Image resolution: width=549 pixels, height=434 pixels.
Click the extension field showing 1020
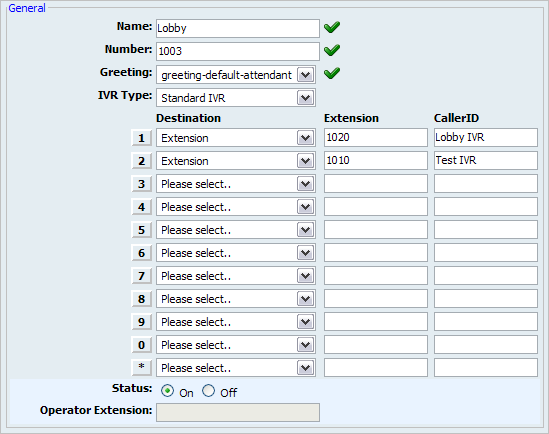[x=376, y=138]
